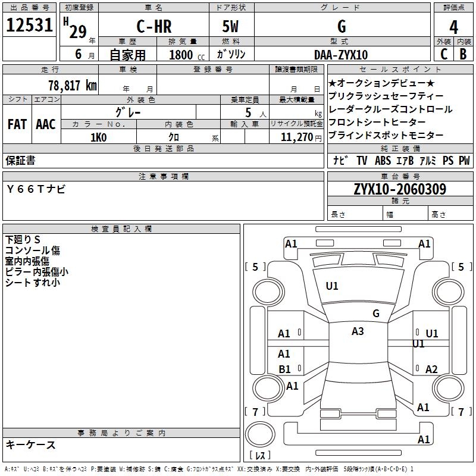Click the spare tire circle above レス
The height and width of the screenshot is (476, 476).
[261, 436]
